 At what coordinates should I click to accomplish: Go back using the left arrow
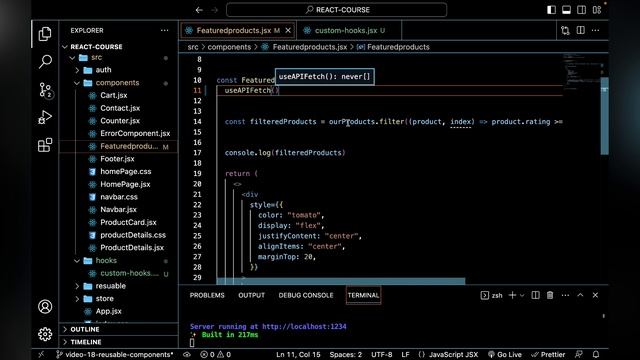tap(199, 10)
